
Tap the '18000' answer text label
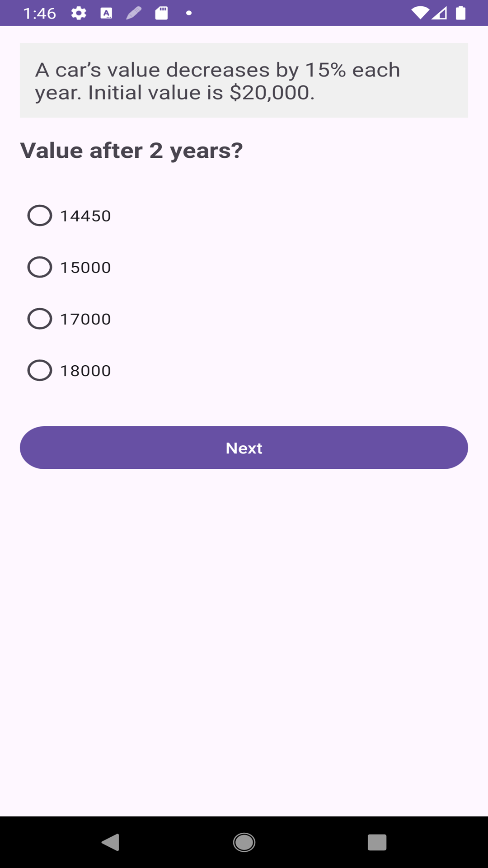coord(85,371)
